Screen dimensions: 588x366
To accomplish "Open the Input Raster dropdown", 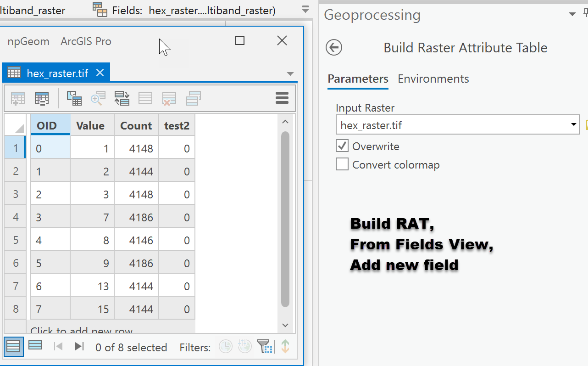I will click(x=573, y=125).
